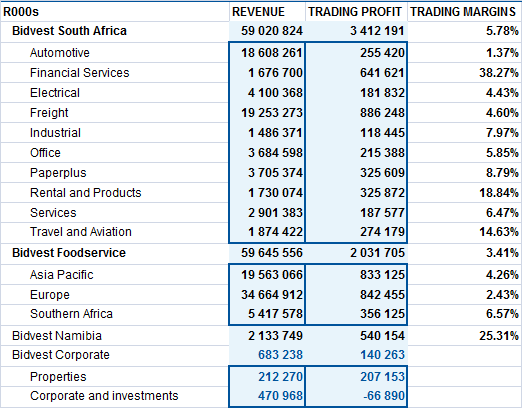The image size is (524, 411).
Task: Click the 4.26% margin cell
Action: (502, 275)
